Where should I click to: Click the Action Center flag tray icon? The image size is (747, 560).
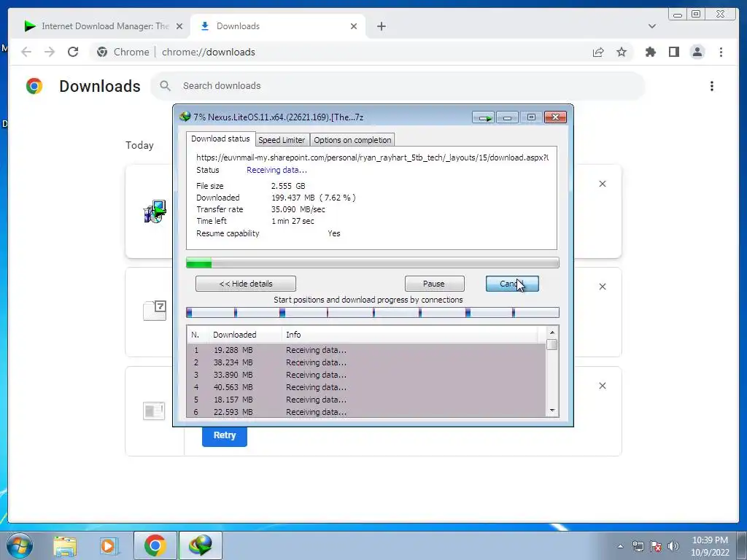click(656, 545)
